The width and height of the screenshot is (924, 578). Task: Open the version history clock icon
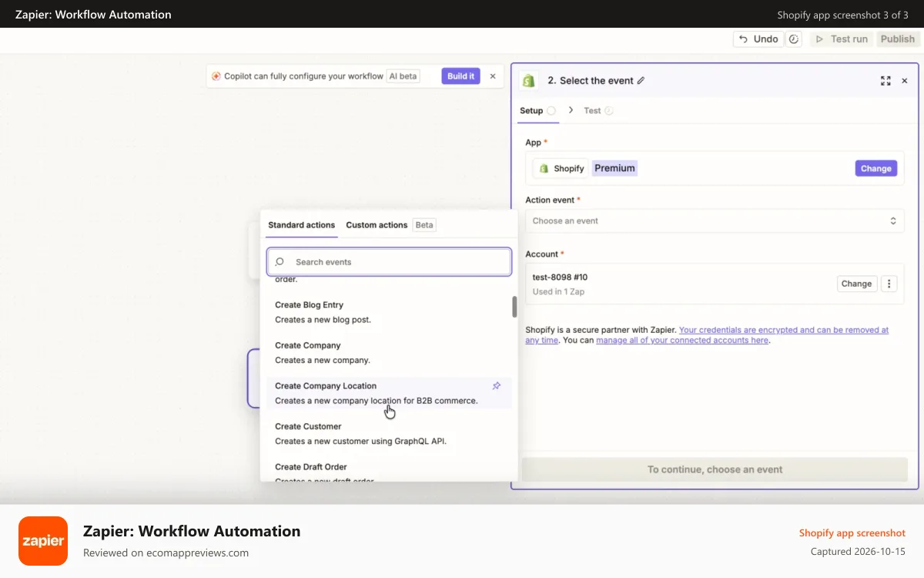click(795, 39)
